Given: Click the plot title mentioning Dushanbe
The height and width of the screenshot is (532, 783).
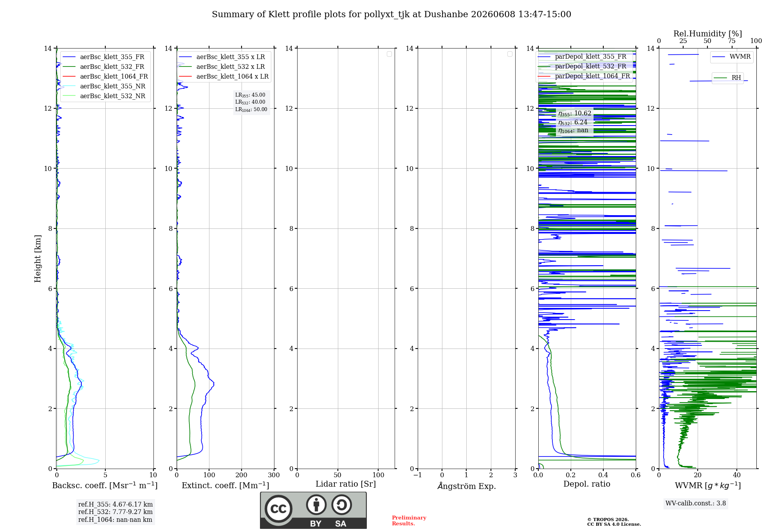Looking at the screenshot, I should pos(391,14).
